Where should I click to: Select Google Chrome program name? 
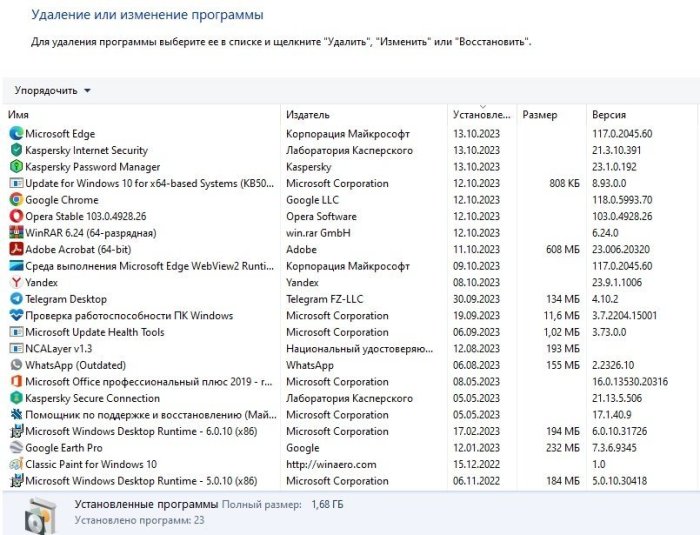click(x=62, y=200)
